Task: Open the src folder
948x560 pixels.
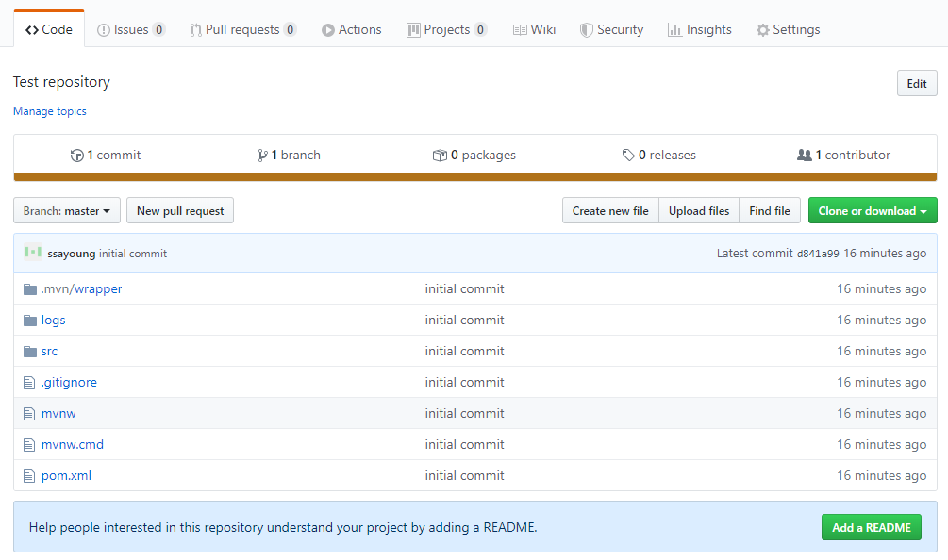Action: point(50,352)
